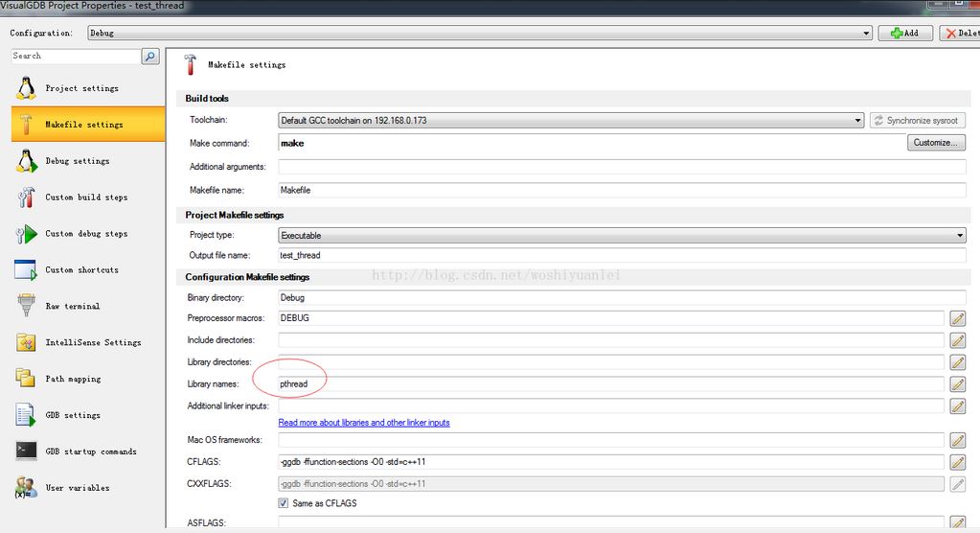Switch to Custom build steps page
980x533 pixels.
[85, 197]
